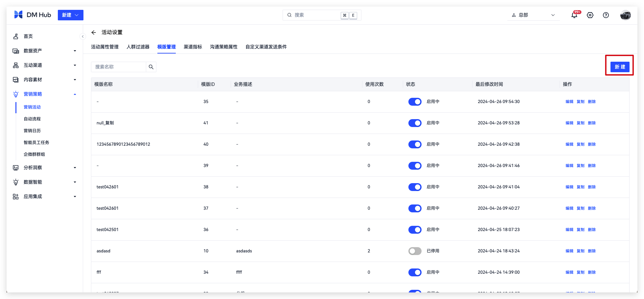The height and width of the screenshot is (299, 644).
Task: Click 复制 for fff template
Action: 581,272
